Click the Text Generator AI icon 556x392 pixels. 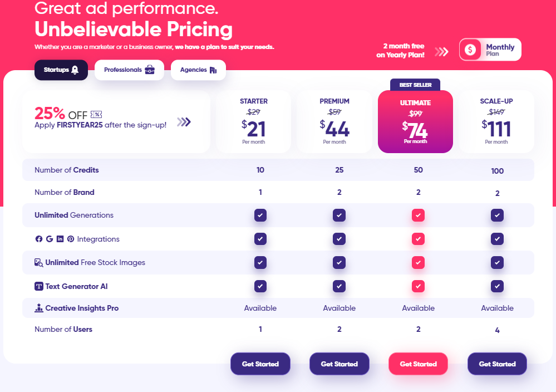38,286
